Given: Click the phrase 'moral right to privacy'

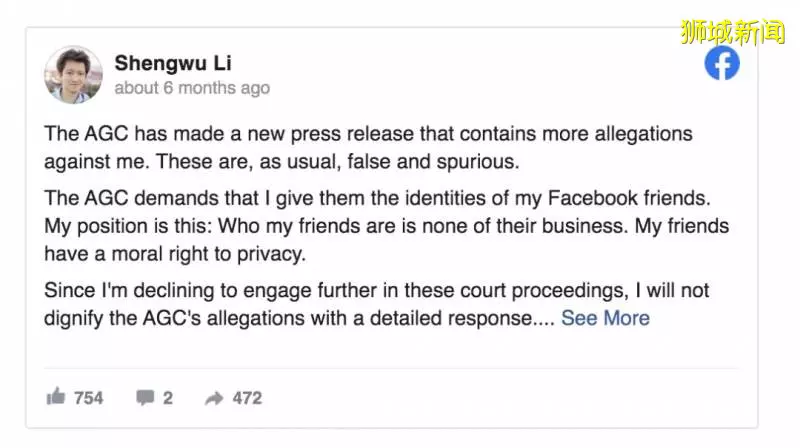Looking at the screenshot, I should [x=208, y=254].
